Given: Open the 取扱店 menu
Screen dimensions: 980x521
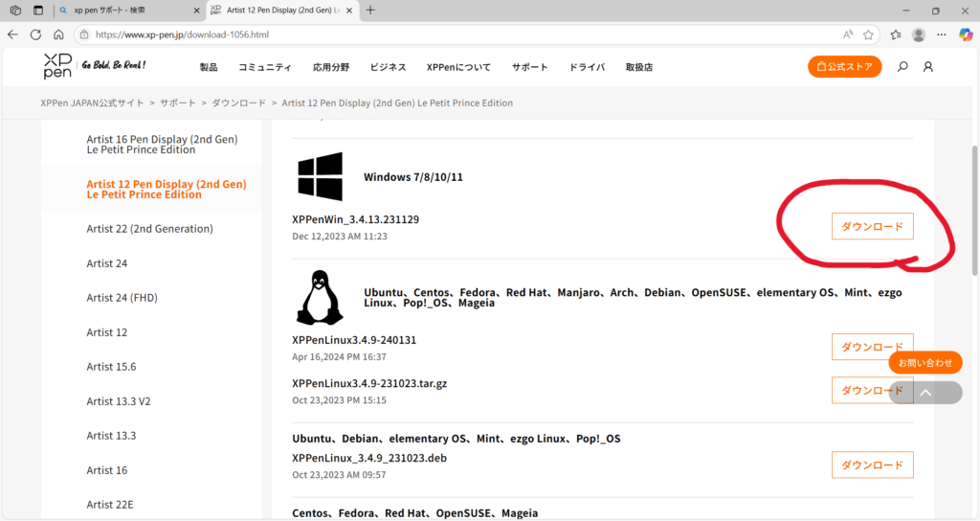Looking at the screenshot, I should click(x=639, y=67).
